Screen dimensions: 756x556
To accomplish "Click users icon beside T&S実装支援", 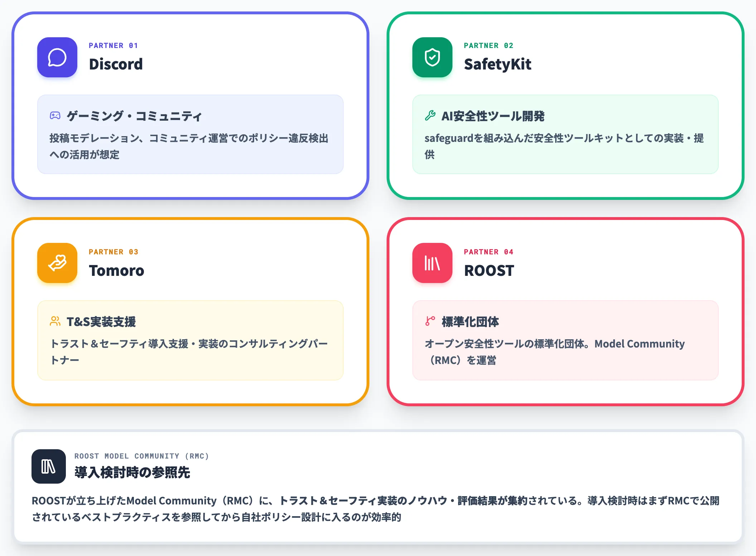I will 55,321.
